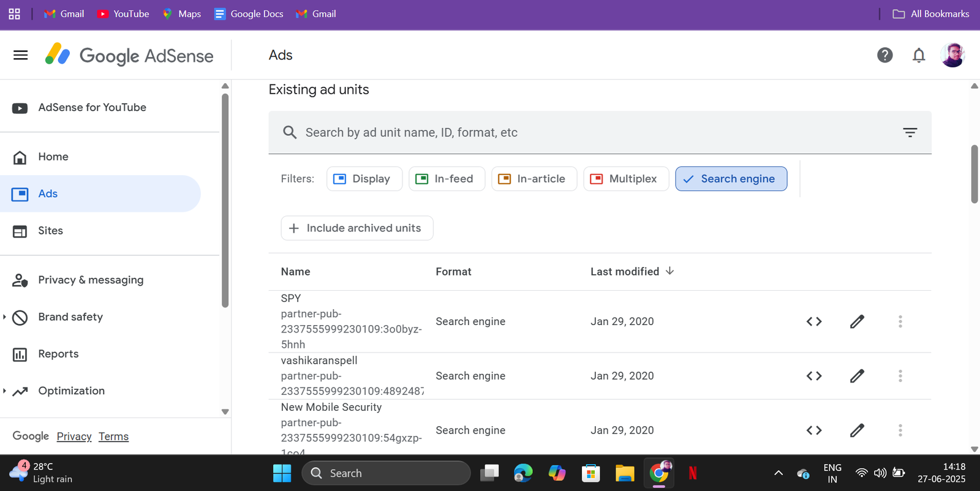Open Task View in the taskbar

pyautogui.click(x=489, y=473)
